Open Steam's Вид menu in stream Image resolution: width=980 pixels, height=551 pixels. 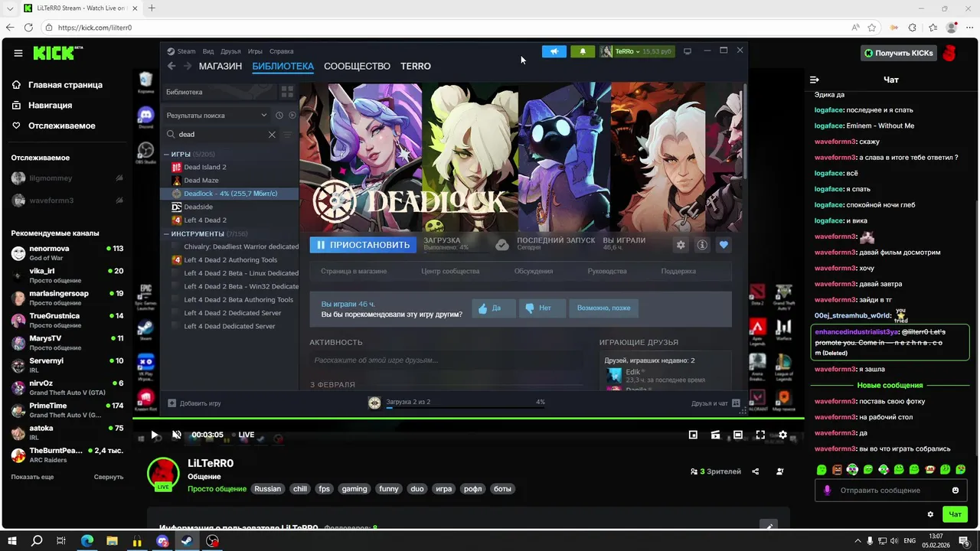(x=208, y=51)
